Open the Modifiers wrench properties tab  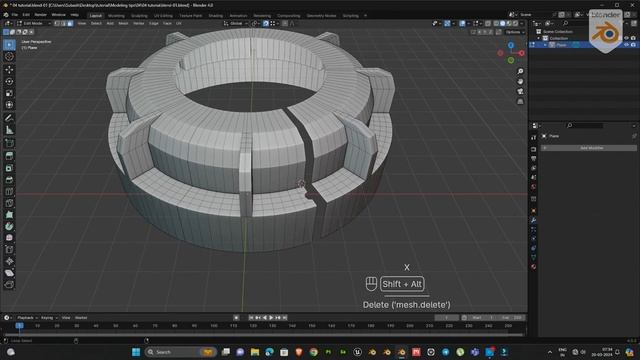click(533, 220)
